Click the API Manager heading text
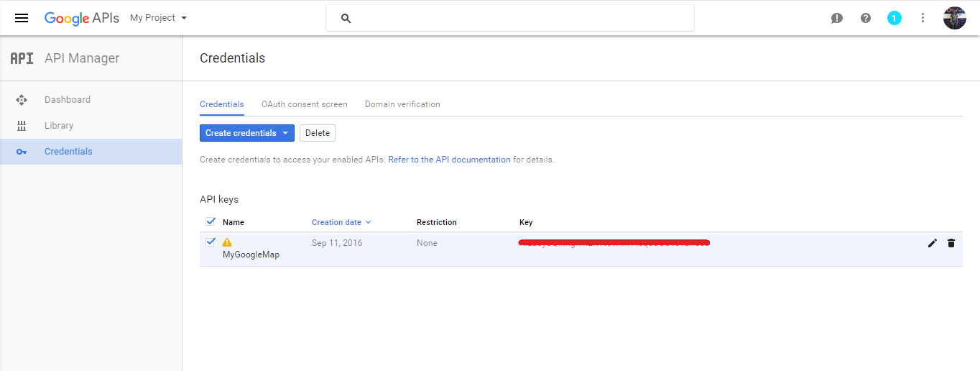Viewport: 980px width, 371px height. [82, 58]
